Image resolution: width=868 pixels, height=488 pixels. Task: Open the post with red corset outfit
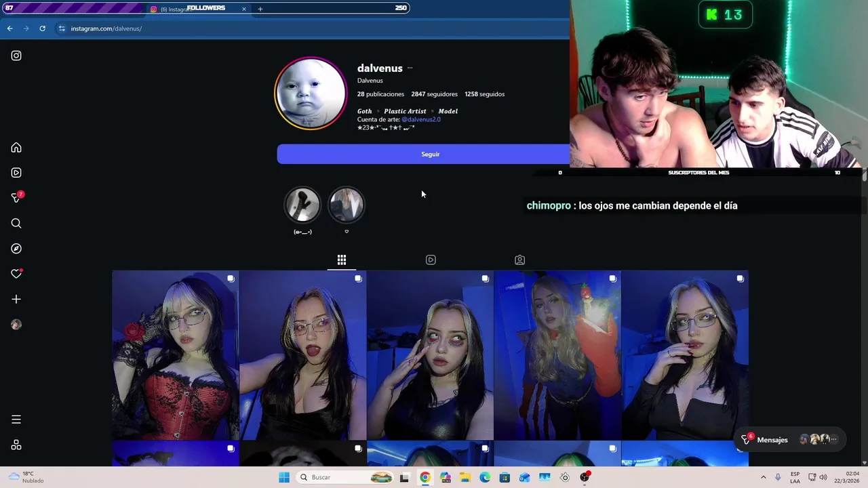[x=176, y=355]
